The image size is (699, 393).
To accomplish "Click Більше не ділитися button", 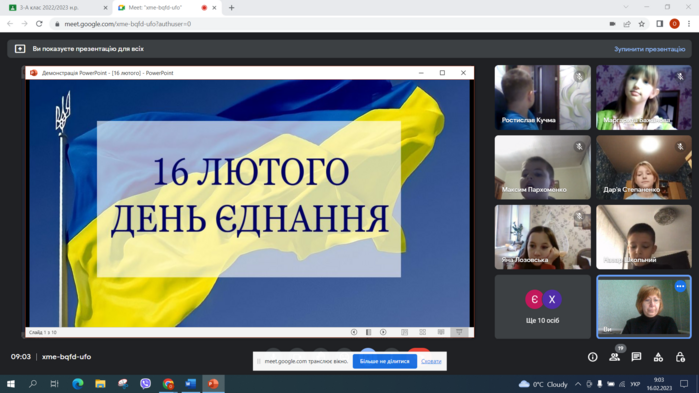I will 385,361.
